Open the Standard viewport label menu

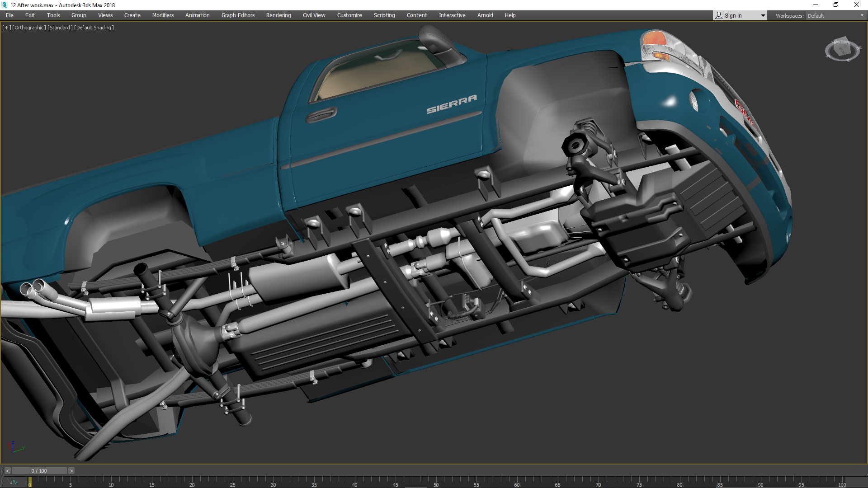[x=60, y=28]
